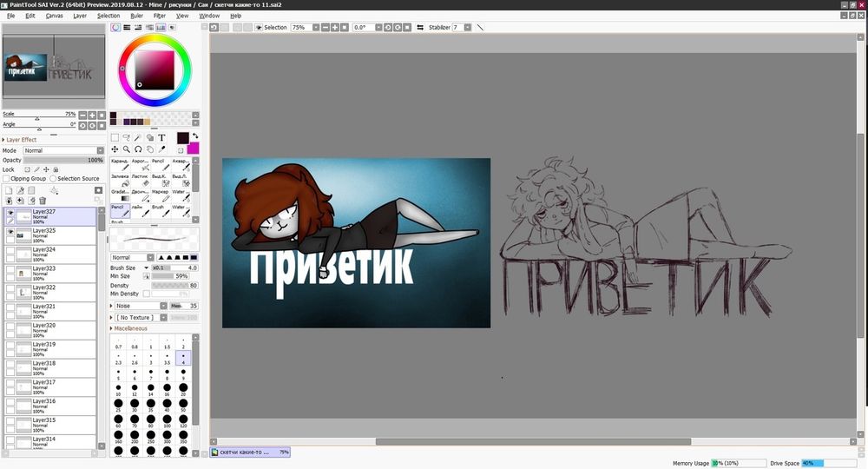Select the Layer319 row
The width and height of the screenshot is (868, 469).
pos(49,349)
